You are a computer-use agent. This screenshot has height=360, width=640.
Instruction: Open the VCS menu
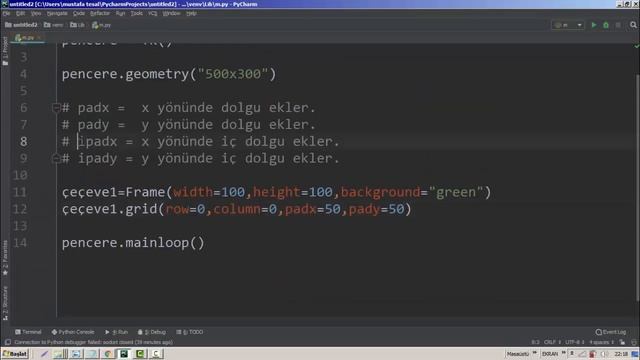[153, 13]
